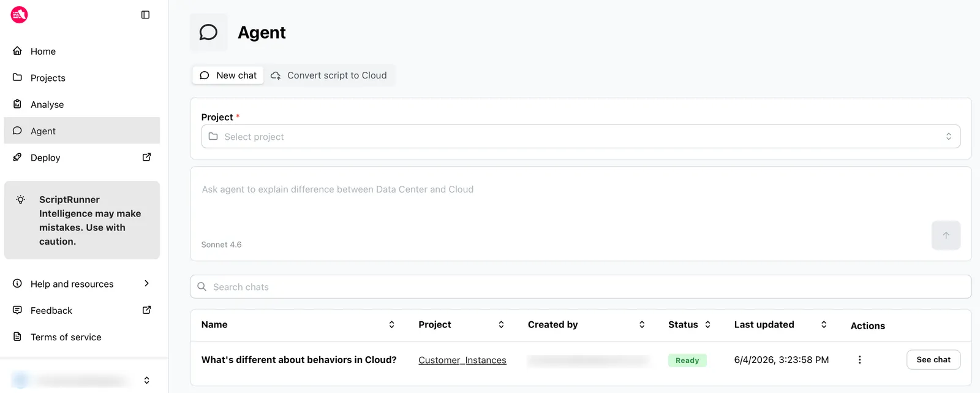The image size is (980, 393).
Task: Click the Agent chat bubble icon in sidebar
Action: click(x=17, y=131)
